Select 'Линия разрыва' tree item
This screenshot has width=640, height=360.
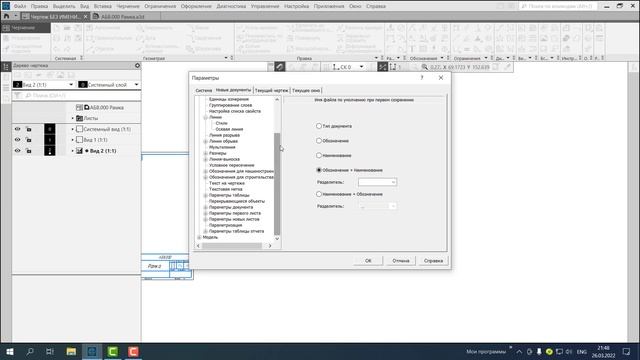pyautogui.click(x=224, y=135)
